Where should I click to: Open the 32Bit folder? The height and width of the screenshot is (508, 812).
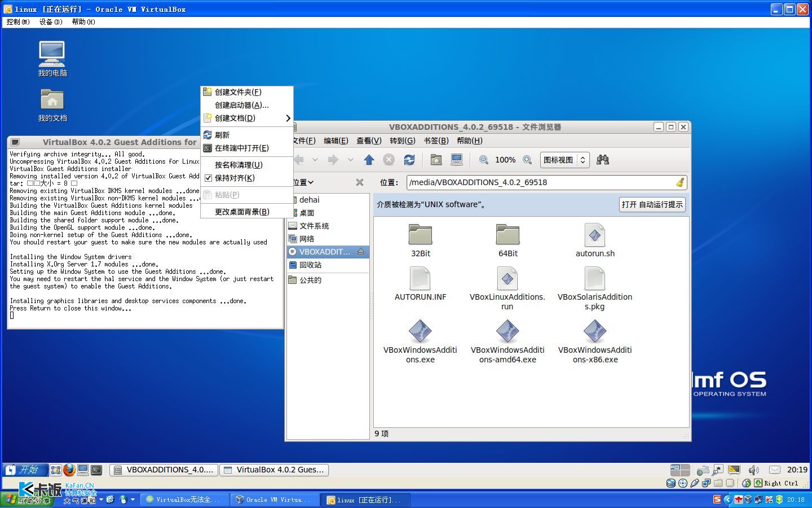(421, 240)
